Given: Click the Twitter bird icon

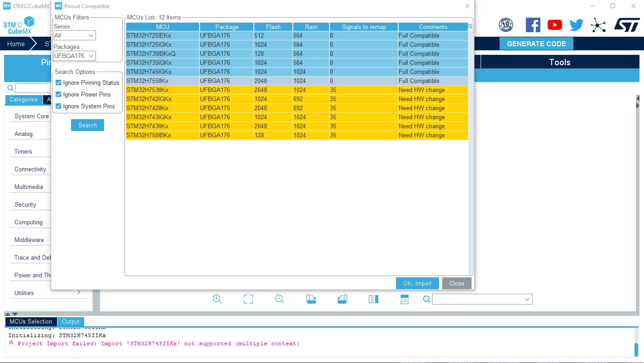Looking at the screenshot, I should (x=577, y=25).
